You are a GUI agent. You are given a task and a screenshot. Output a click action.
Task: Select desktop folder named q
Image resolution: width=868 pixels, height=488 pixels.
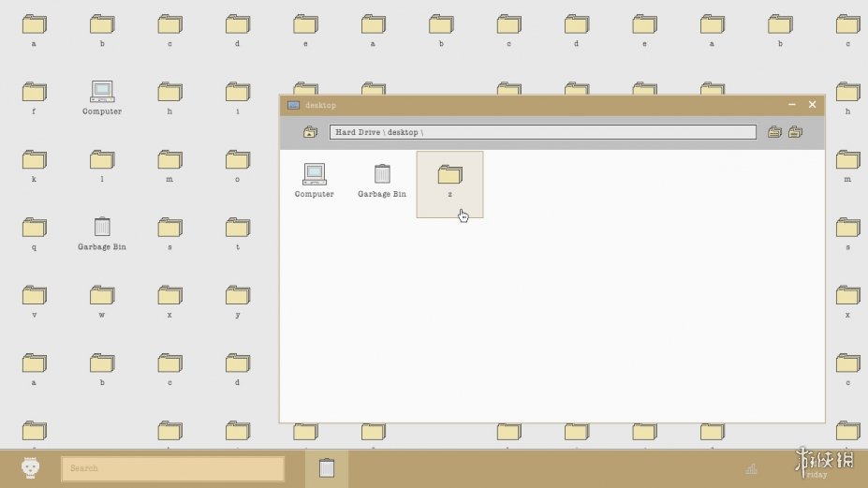pos(35,228)
